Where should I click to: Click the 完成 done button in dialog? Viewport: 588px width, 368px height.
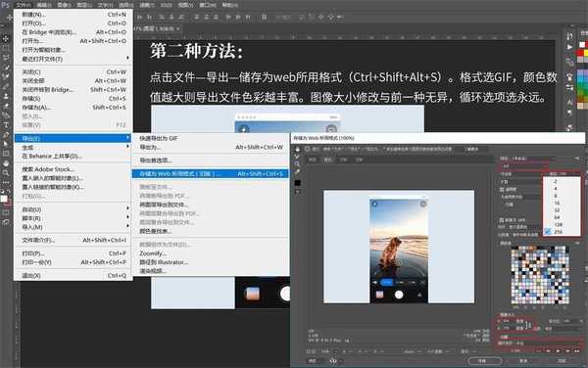click(x=562, y=361)
